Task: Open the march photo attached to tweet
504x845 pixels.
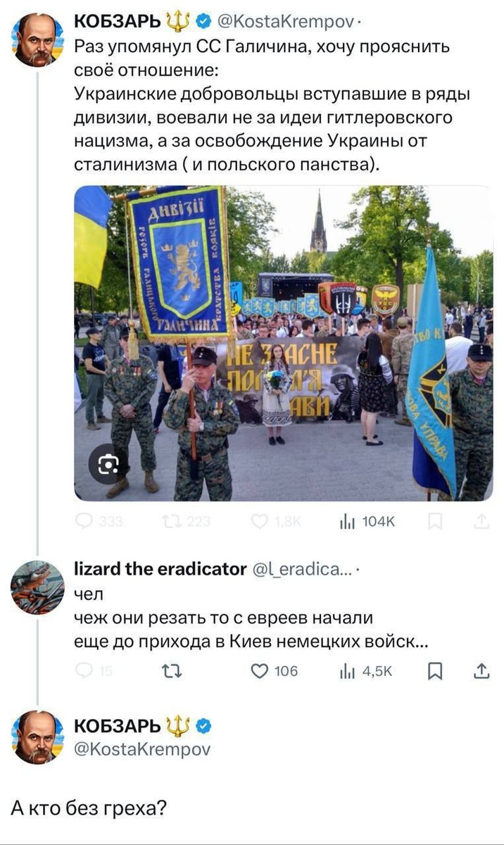Action: 283,343
